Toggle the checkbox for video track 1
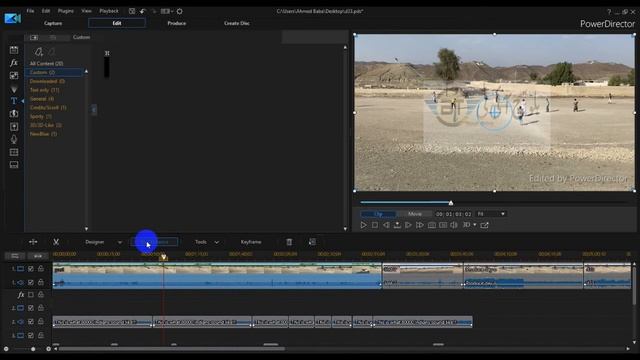Viewport: 640px width, 360px height. click(31, 269)
